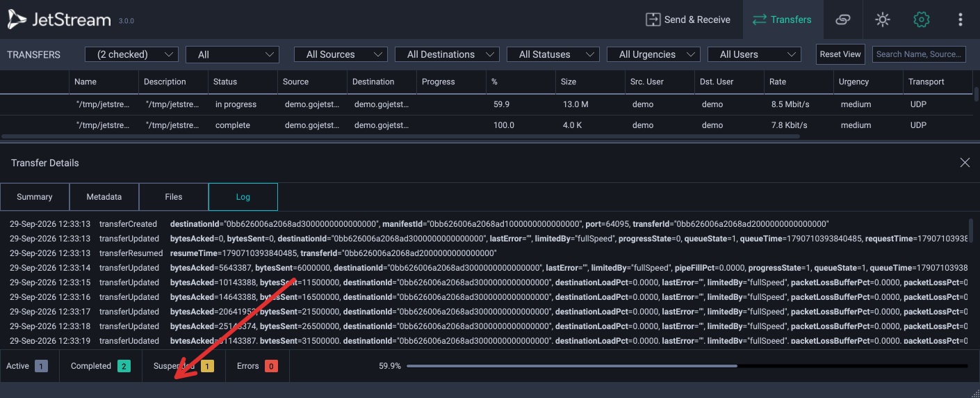Toggle the light/dark theme sun icon

(x=883, y=19)
